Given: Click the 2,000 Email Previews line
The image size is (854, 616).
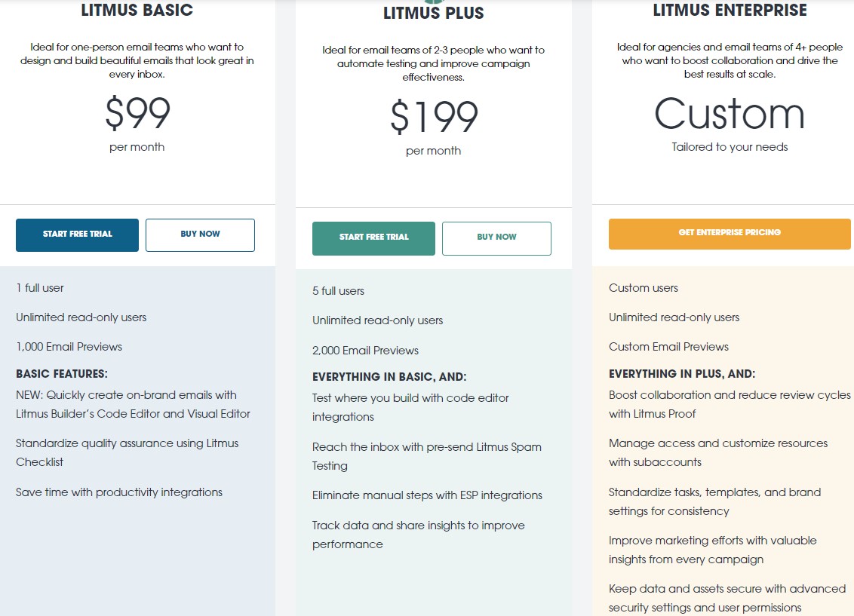Looking at the screenshot, I should tap(365, 351).
